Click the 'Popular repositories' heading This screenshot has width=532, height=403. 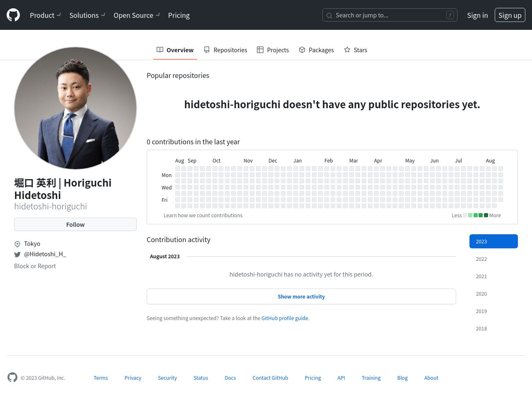coord(178,75)
